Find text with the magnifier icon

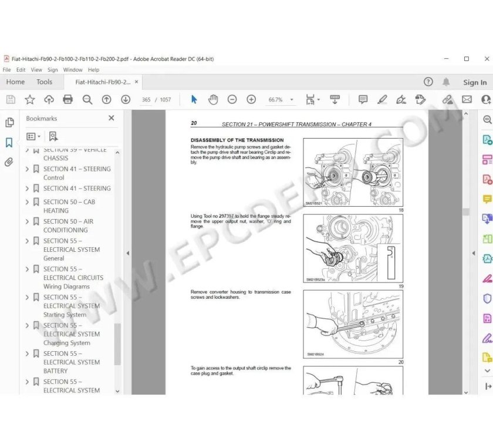click(87, 99)
